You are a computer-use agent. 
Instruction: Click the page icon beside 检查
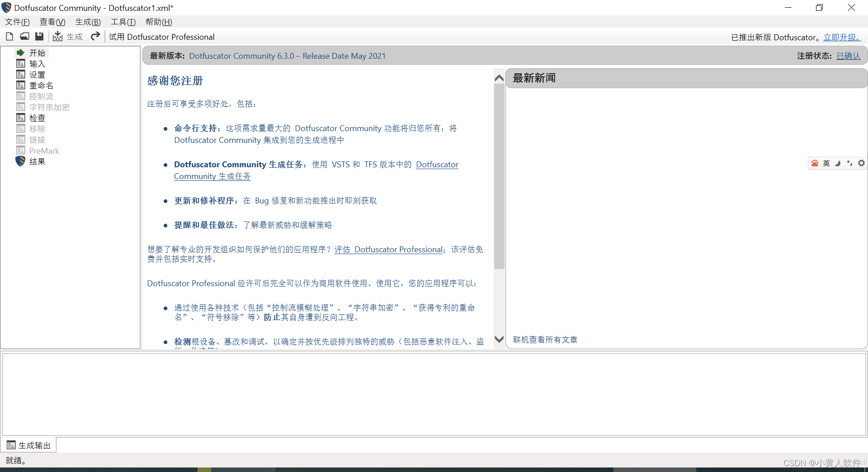(x=20, y=118)
